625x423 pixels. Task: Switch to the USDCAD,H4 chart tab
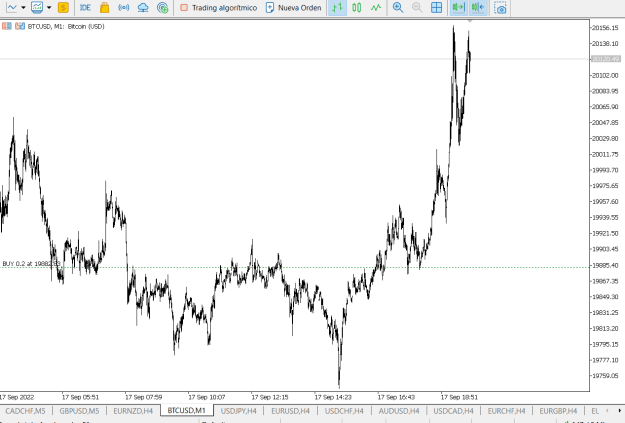(454, 411)
